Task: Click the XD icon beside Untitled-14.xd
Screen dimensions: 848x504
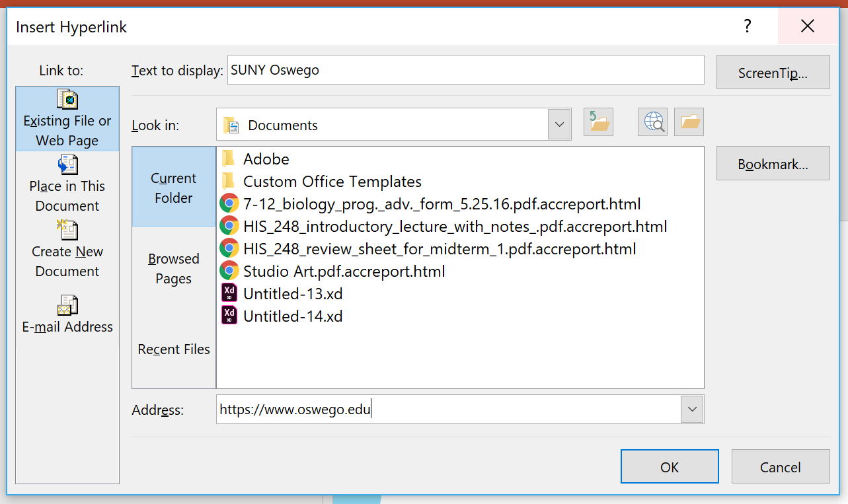Action: (x=229, y=316)
